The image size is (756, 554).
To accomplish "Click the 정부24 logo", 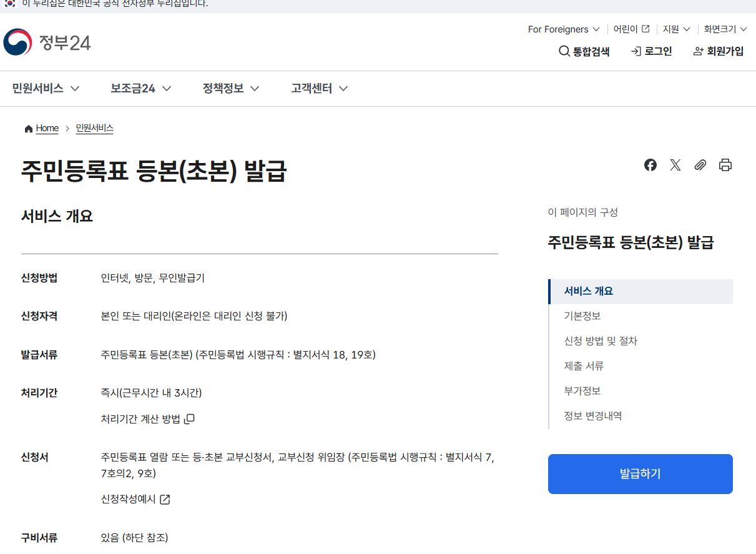I will click(x=47, y=42).
